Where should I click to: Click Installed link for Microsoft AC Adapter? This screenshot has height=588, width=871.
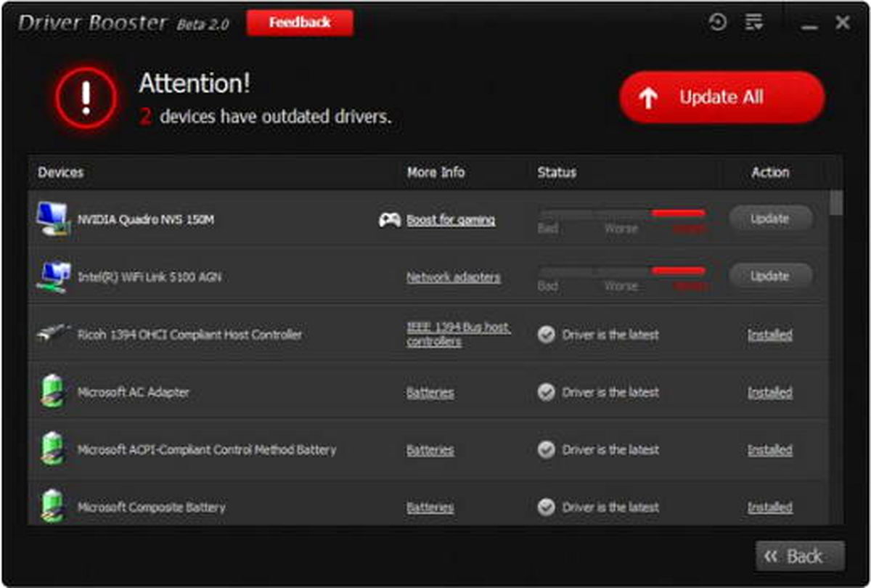tap(770, 392)
